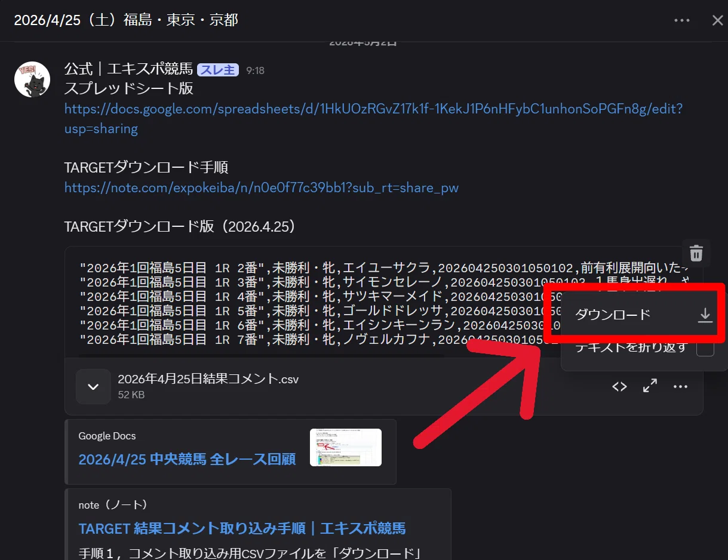Click the file name 2026年4月25日結果コメント.csv
The image size is (728, 560).
[208, 379]
